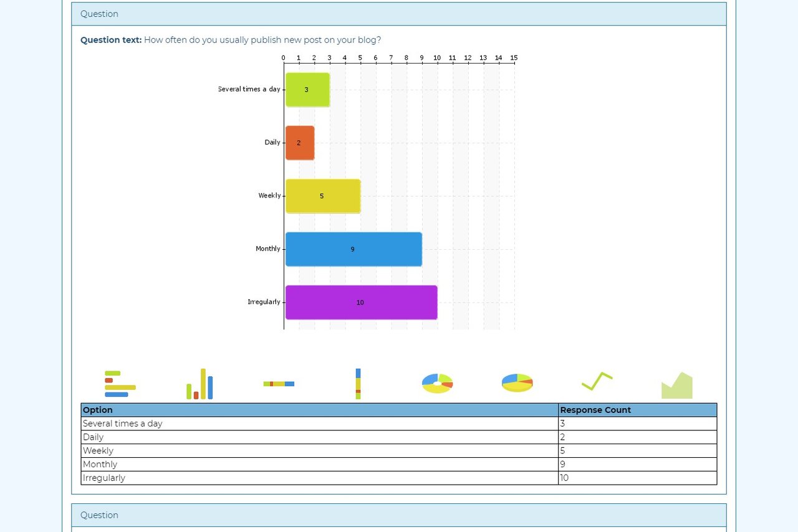The image size is (798, 532).
Task: Click the 'Irregularly' chart axis label
Action: pyautogui.click(x=264, y=302)
